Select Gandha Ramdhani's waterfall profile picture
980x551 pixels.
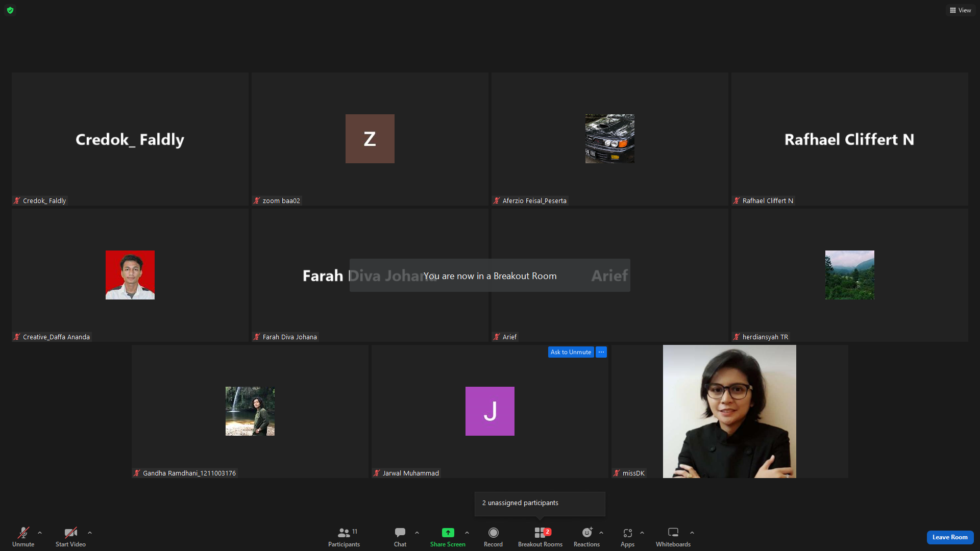coord(250,411)
